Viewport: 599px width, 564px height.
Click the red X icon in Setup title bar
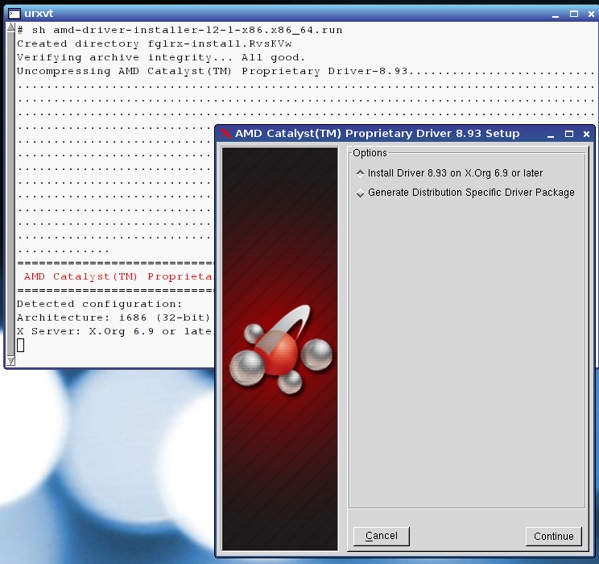coord(226,133)
